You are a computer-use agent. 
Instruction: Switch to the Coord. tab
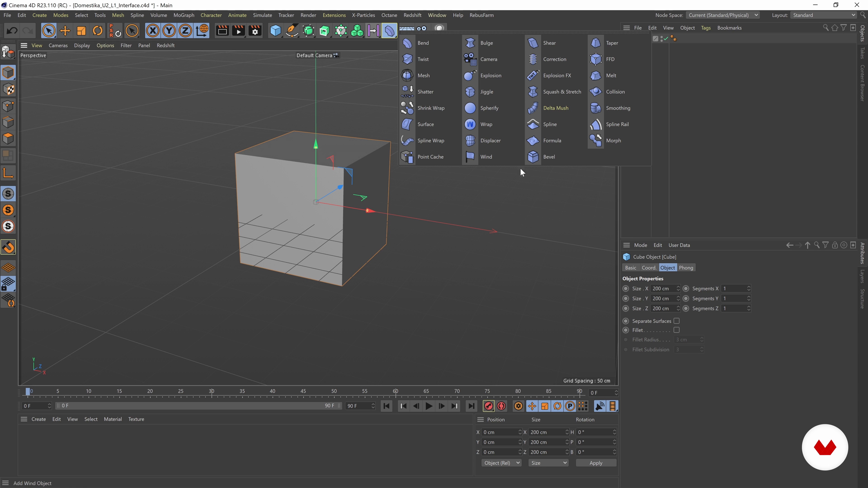tap(649, 268)
